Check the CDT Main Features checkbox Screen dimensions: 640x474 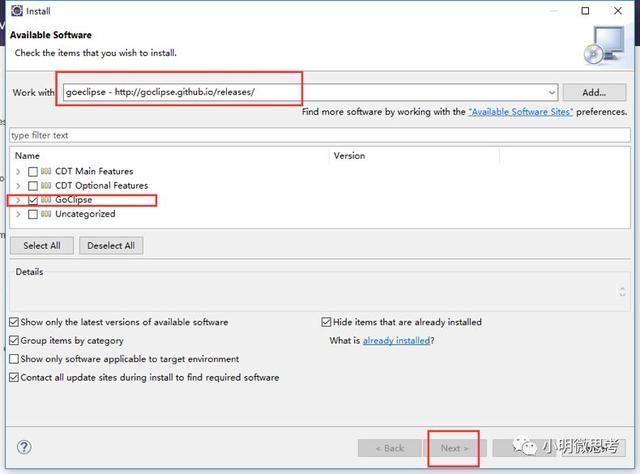click(33, 172)
